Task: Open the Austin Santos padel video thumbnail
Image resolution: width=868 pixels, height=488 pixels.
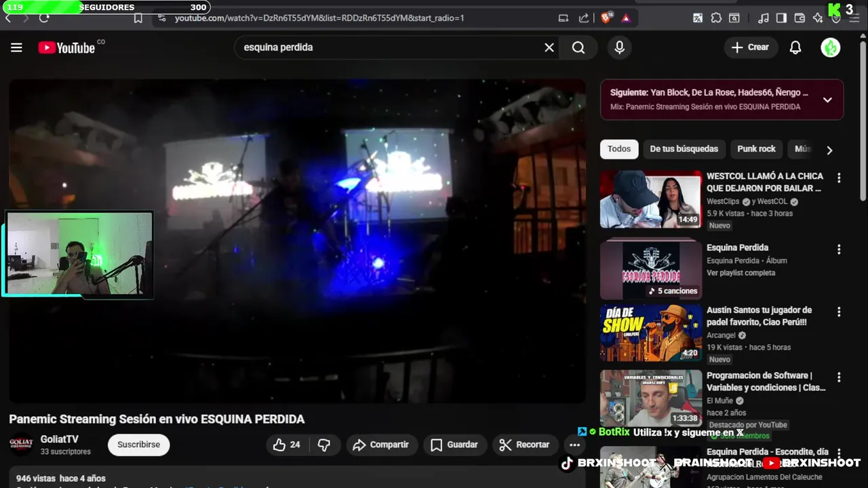Action: point(650,333)
